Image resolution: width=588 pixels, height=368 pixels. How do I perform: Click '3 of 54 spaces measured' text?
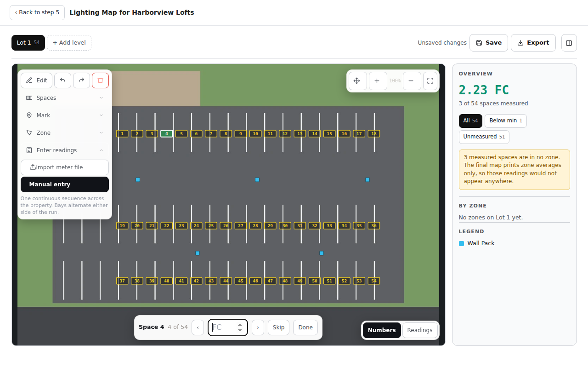[x=493, y=103]
